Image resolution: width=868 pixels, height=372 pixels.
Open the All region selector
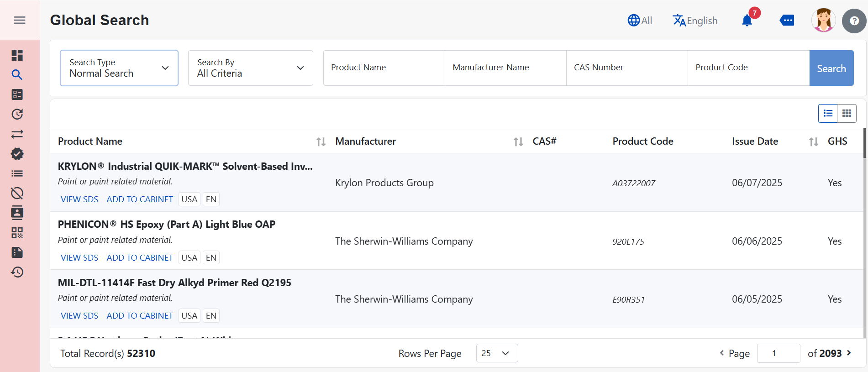(x=640, y=21)
